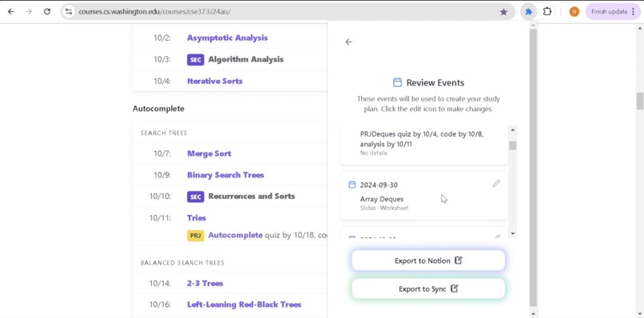Open the Iterative Sorts link

click(x=215, y=81)
